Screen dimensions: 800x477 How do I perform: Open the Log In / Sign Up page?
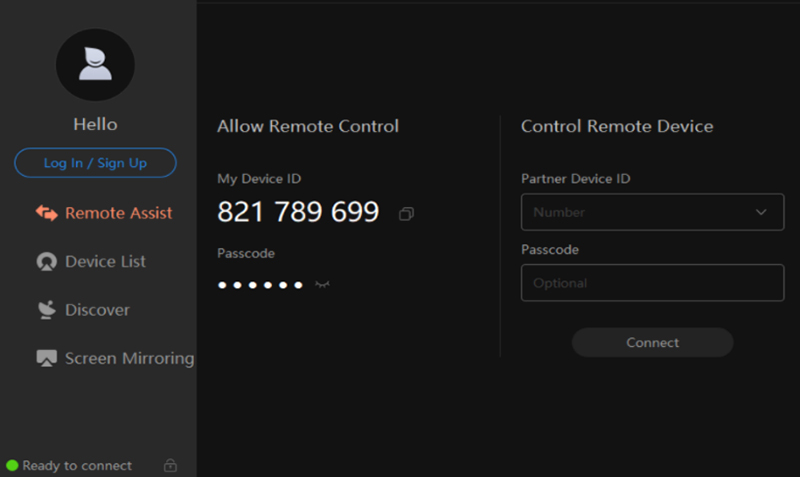click(x=95, y=163)
